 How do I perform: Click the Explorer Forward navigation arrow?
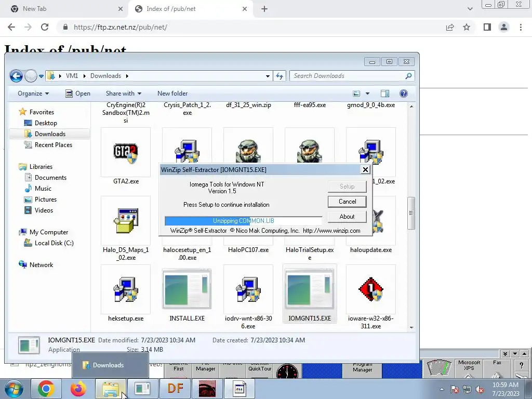coord(31,76)
